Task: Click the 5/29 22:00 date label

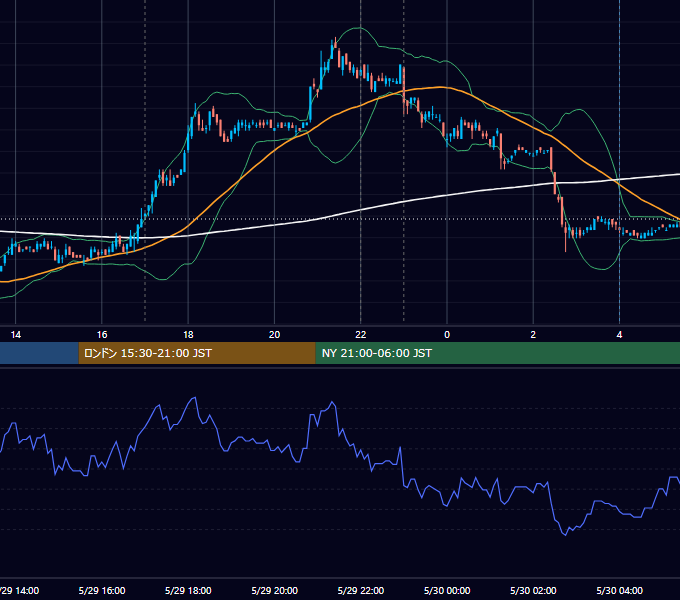Action: pos(361,590)
